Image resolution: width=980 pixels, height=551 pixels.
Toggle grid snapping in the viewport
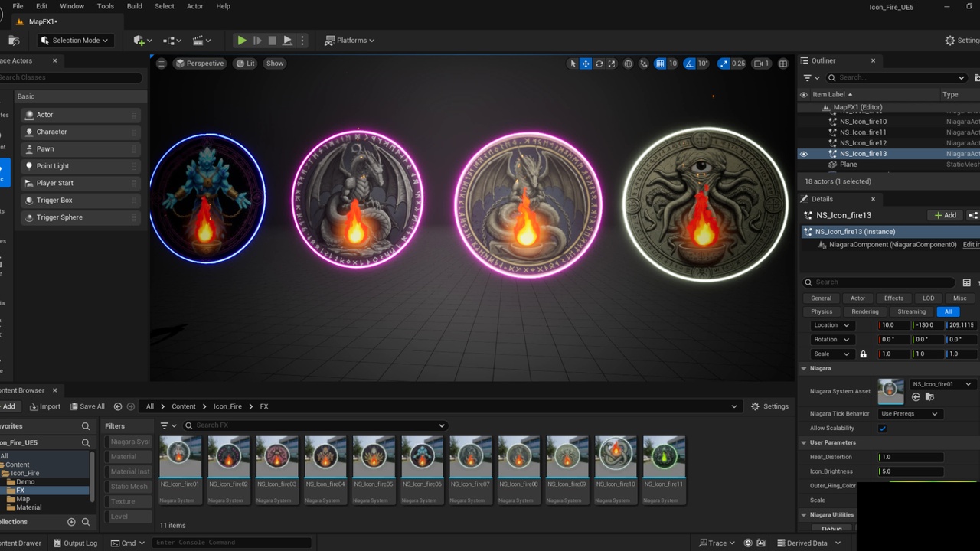point(660,64)
